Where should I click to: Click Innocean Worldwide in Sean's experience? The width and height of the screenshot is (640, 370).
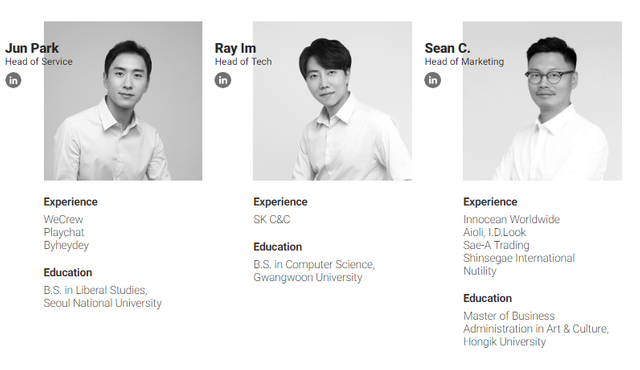coord(511,219)
